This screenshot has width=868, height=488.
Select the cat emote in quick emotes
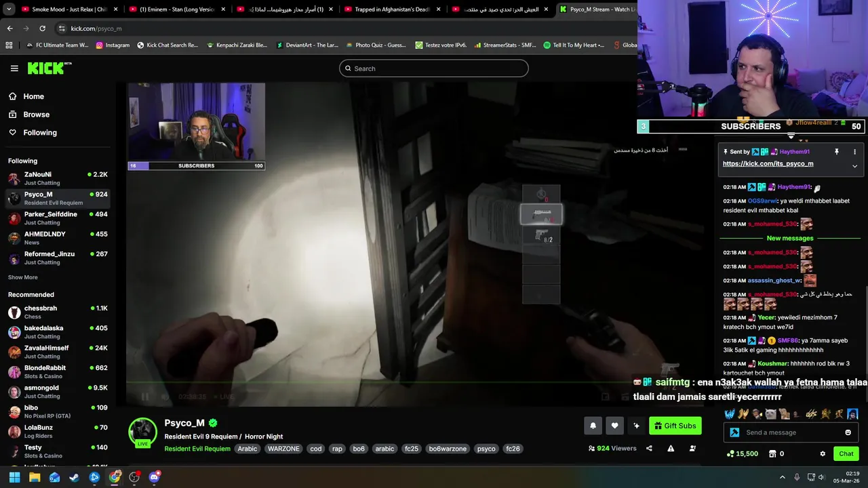tap(770, 414)
